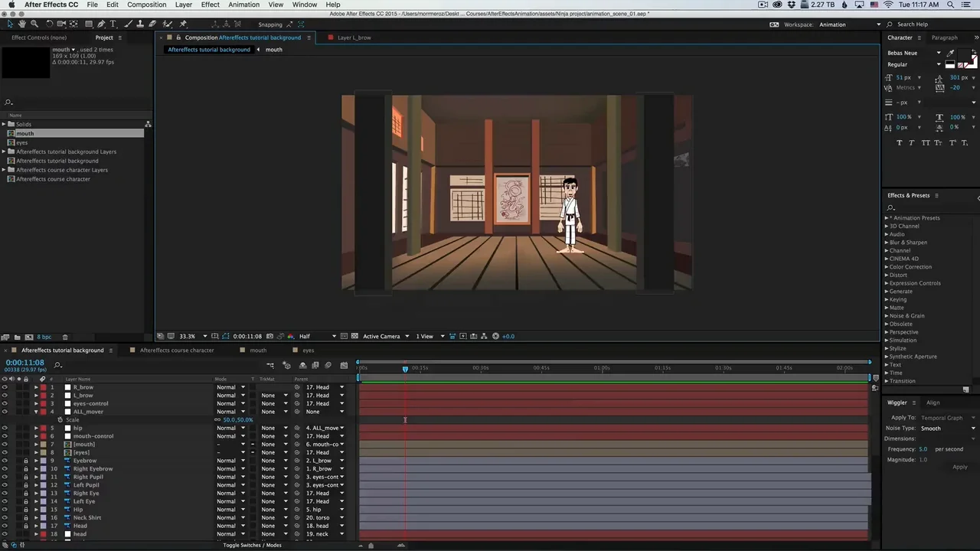Screen dimensions: 980x551
Task: Click Toggle Switches / Modes button
Action: [252, 545]
